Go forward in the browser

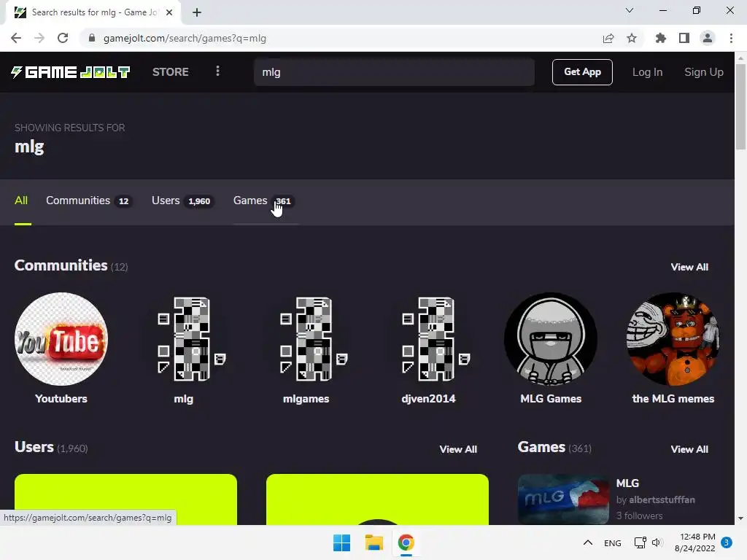tap(39, 38)
